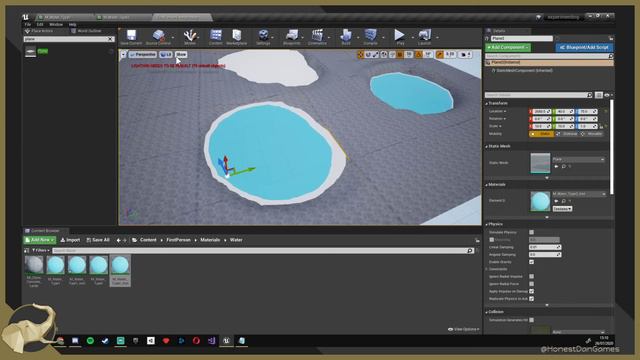Open the Edit menu
Viewport: 640px width, 360px height.
click(40, 24)
